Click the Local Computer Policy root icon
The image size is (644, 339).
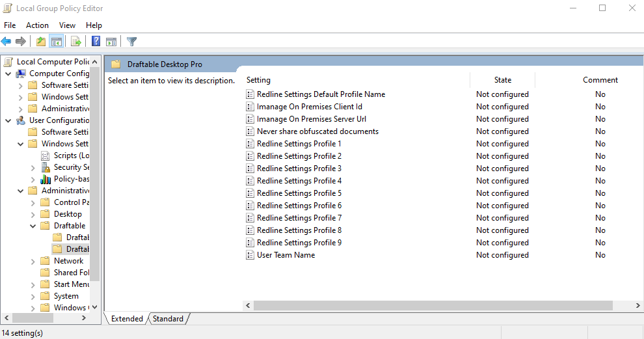pos(8,62)
